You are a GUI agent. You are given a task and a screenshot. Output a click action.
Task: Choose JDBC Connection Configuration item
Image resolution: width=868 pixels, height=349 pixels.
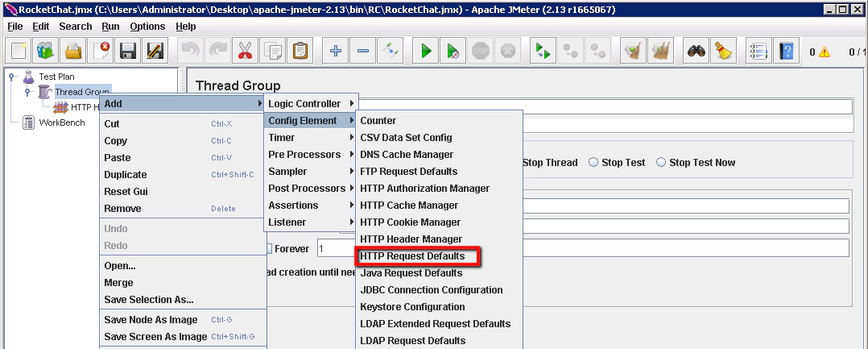point(438,289)
